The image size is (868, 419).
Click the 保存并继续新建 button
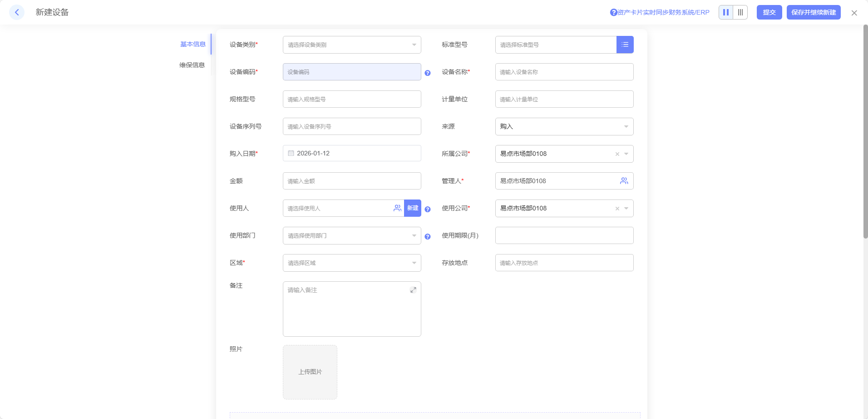pyautogui.click(x=813, y=12)
